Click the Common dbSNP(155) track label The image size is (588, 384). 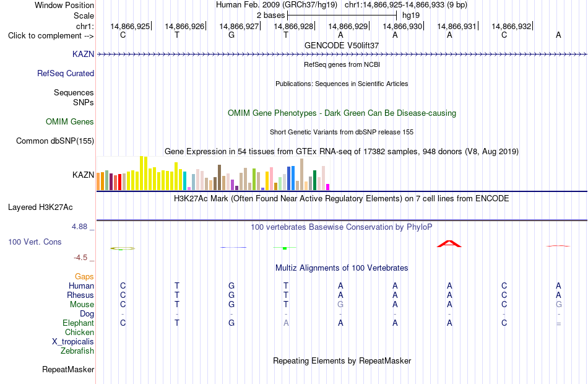click(x=55, y=141)
